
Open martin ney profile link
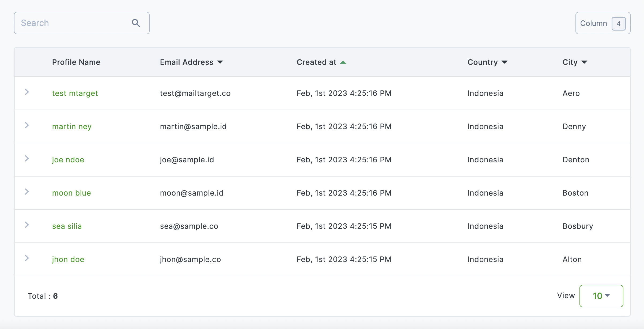click(72, 126)
